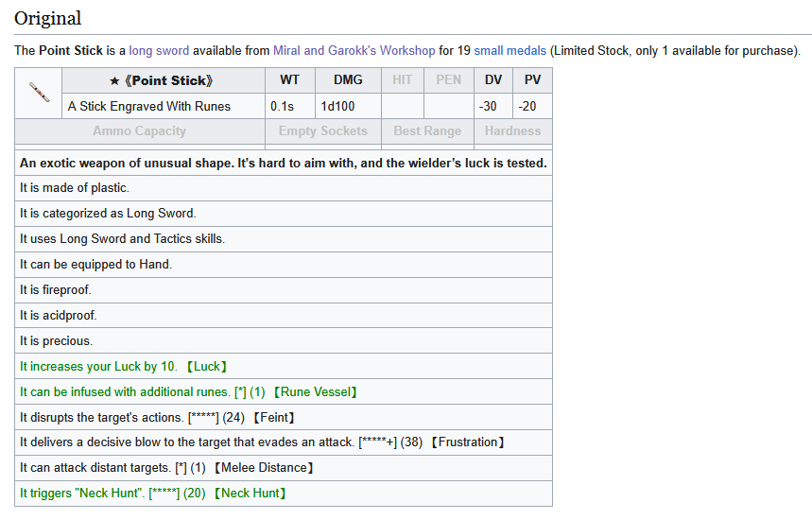The height and width of the screenshot is (520, 812).
Task: Click the greyed HIT column header
Action: coord(403,80)
